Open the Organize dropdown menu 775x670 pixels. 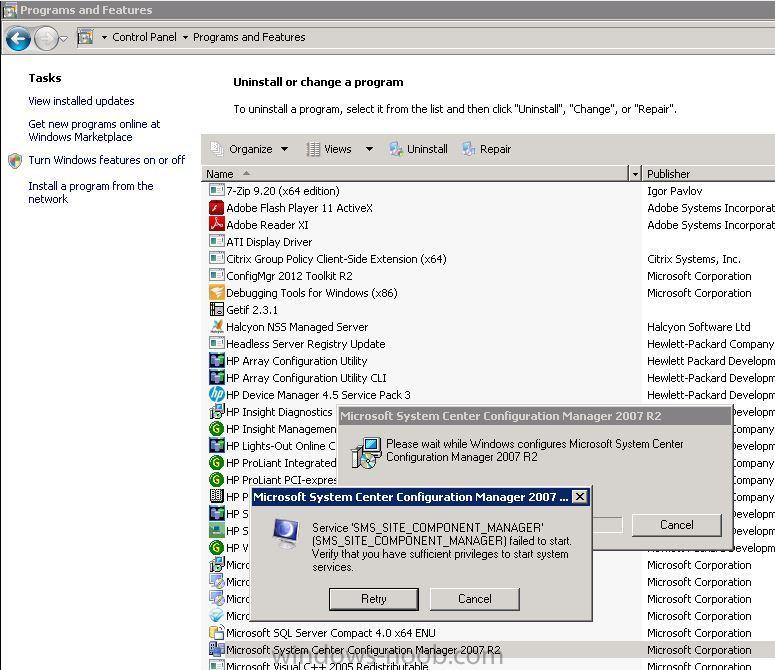[x=249, y=149]
